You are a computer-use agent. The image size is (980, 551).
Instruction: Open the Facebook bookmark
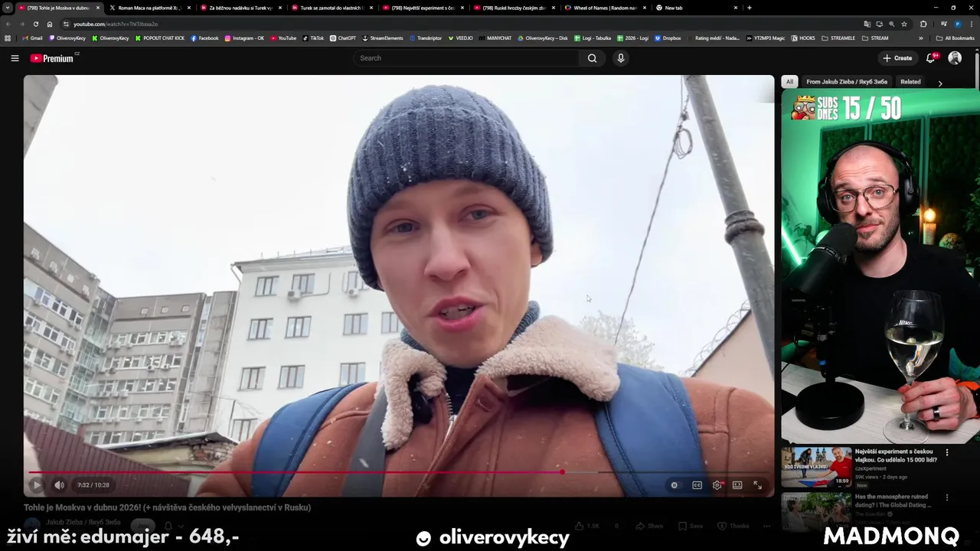tap(204, 38)
